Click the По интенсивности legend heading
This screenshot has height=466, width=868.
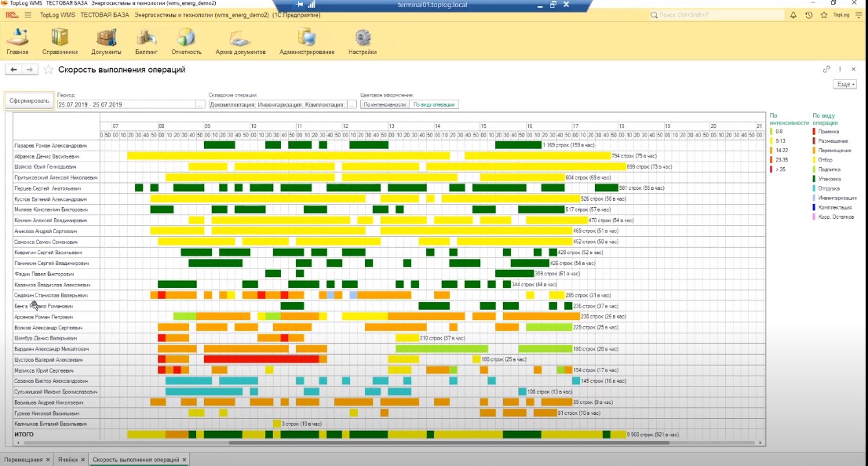(x=782, y=119)
